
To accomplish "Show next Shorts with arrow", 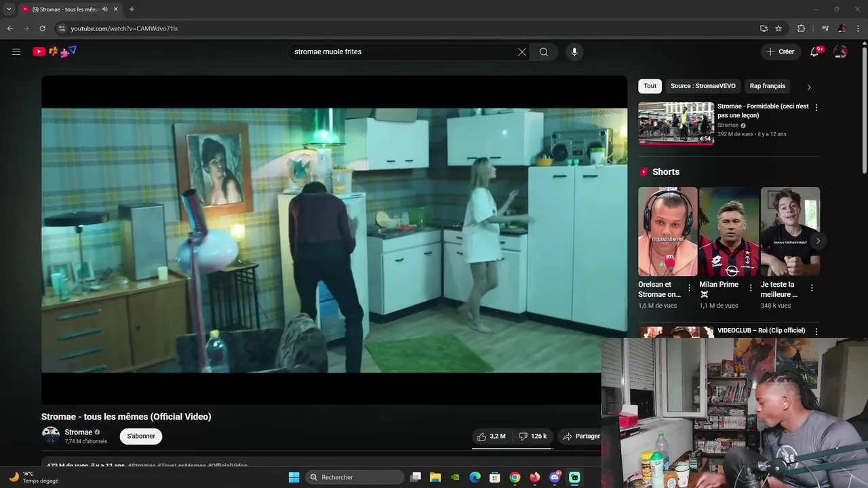I will coord(818,241).
